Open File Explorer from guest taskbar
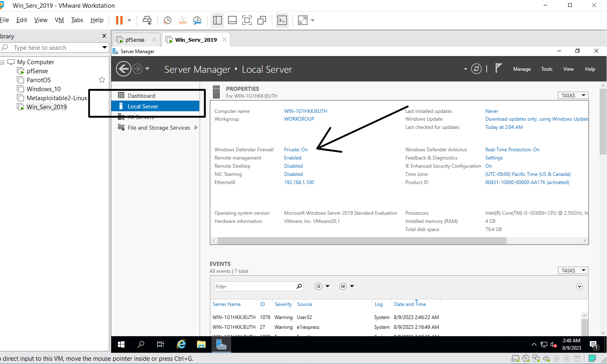607x364 pixels. click(201, 345)
